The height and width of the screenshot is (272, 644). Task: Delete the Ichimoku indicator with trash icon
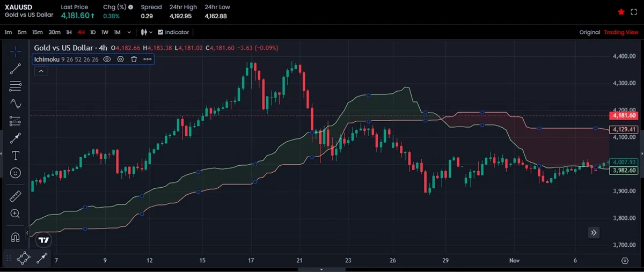[x=134, y=59]
